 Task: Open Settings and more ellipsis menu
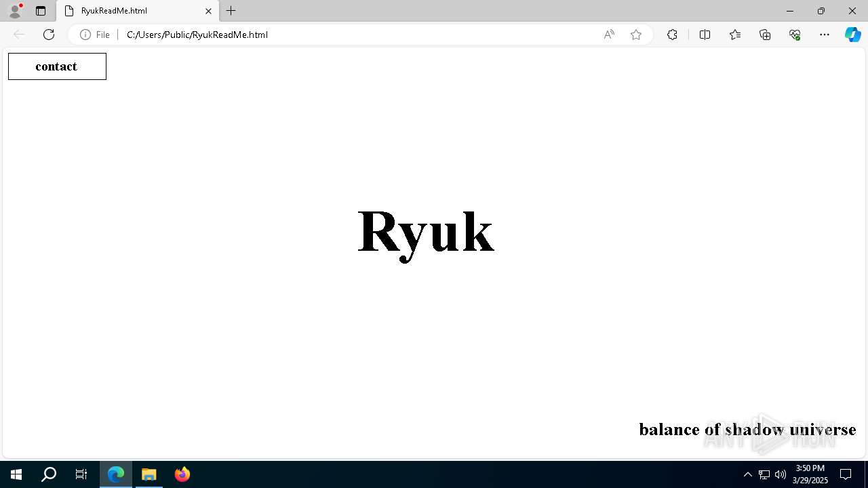pos(825,35)
